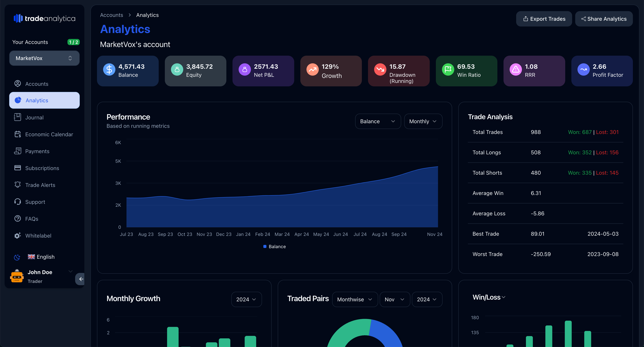Click the Average Win value 6.31
The image size is (644, 347).
point(536,193)
